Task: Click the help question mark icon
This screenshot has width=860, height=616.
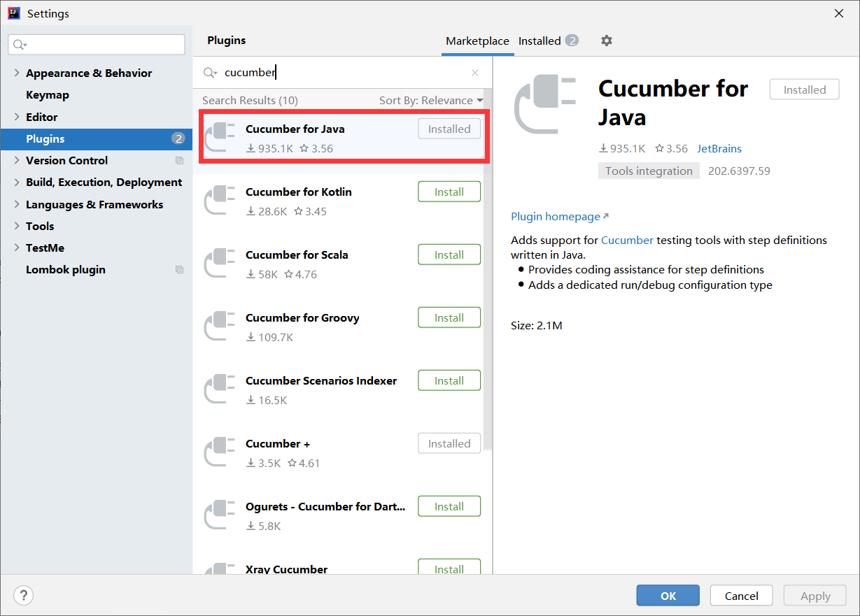Action: [x=23, y=596]
